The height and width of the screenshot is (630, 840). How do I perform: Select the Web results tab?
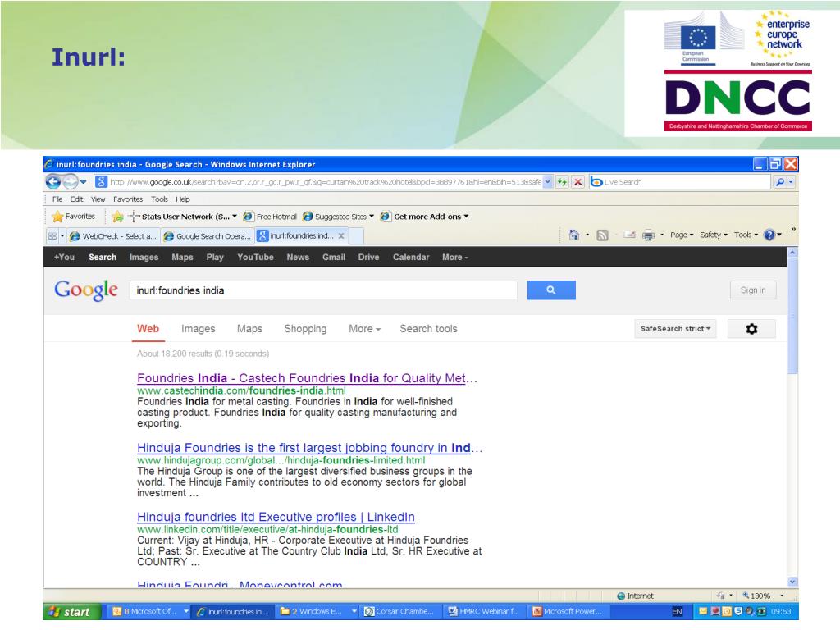click(x=148, y=329)
